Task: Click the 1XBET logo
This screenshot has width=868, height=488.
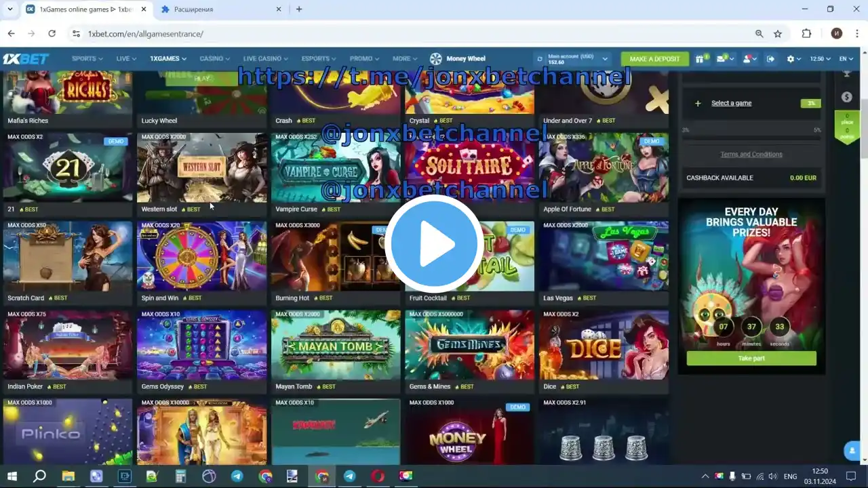Action: pos(26,59)
